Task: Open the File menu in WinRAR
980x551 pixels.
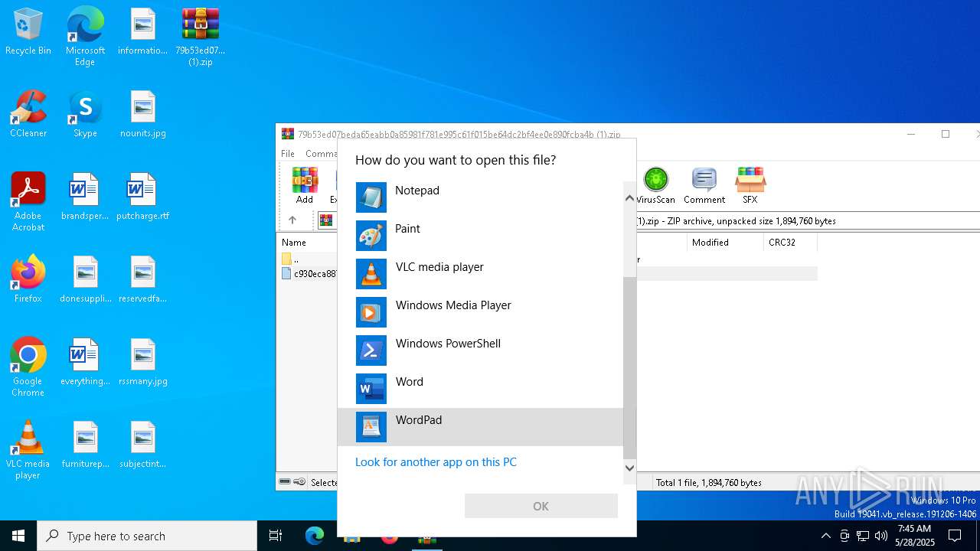Action: click(288, 154)
